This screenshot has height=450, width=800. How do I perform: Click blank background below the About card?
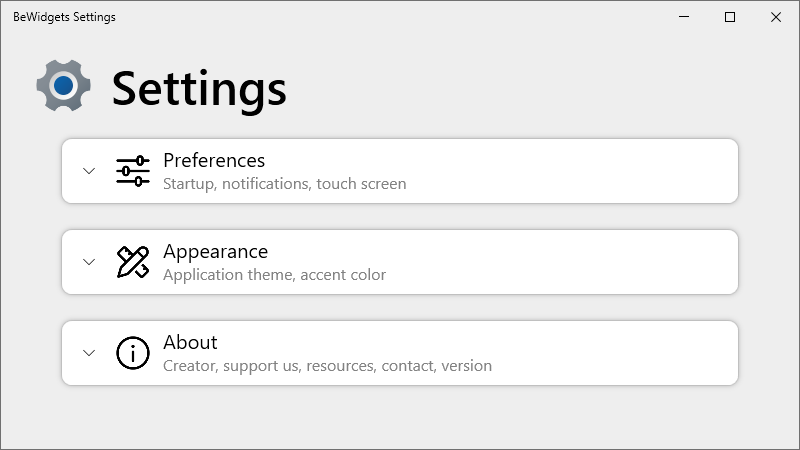(400, 418)
